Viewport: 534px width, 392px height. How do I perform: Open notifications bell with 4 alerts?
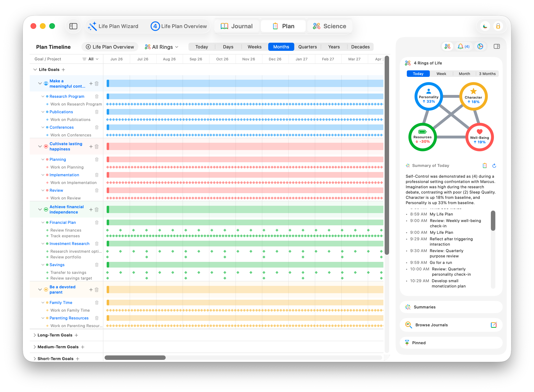point(463,47)
